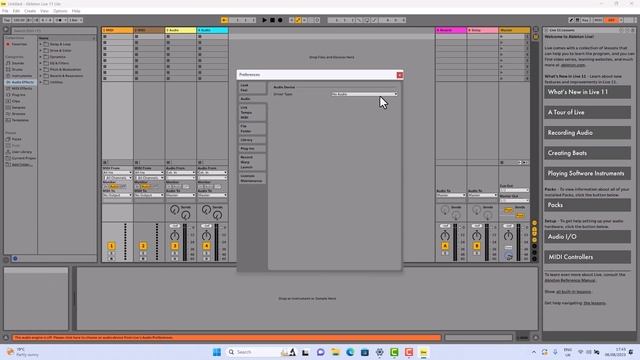Adjust Track 3 pan knob
640x360 pixels.
coord(175,236)
